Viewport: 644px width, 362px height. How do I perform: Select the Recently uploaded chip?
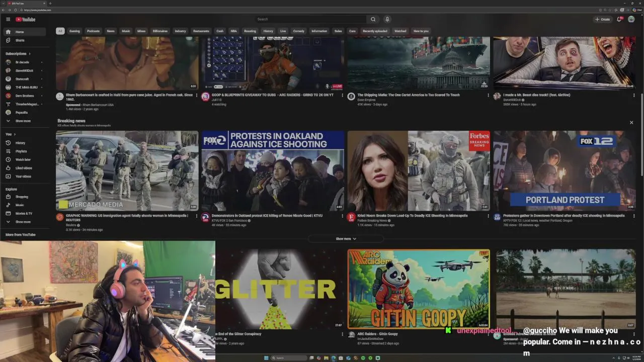pyautogui.click(x=375, y=31)
